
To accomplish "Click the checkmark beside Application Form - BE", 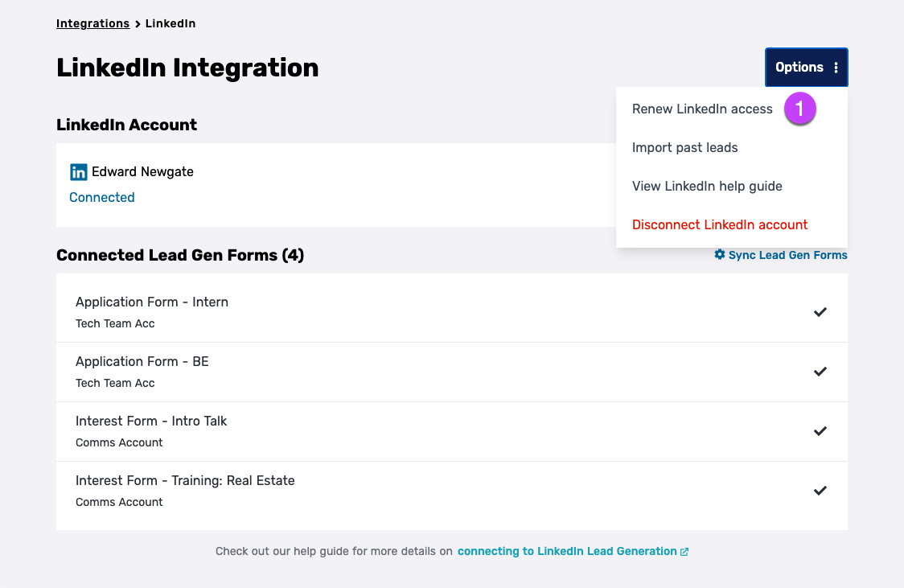I will click(820, 372).
